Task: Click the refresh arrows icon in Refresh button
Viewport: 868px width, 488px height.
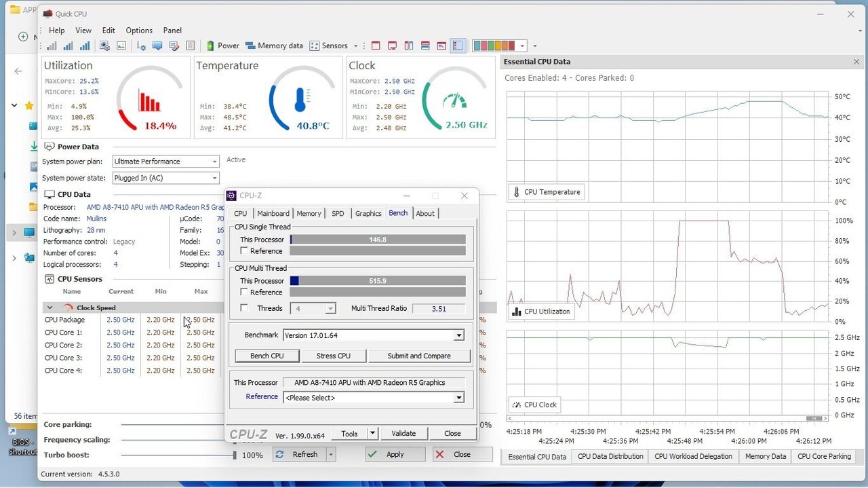Action: click(x=280, y=455)
